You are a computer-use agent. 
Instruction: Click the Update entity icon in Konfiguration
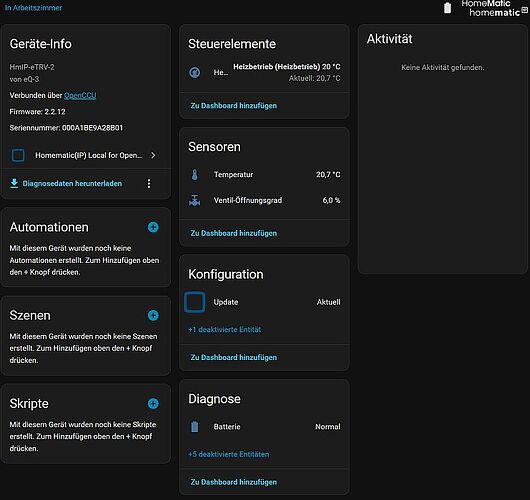[x=195, y=302]
